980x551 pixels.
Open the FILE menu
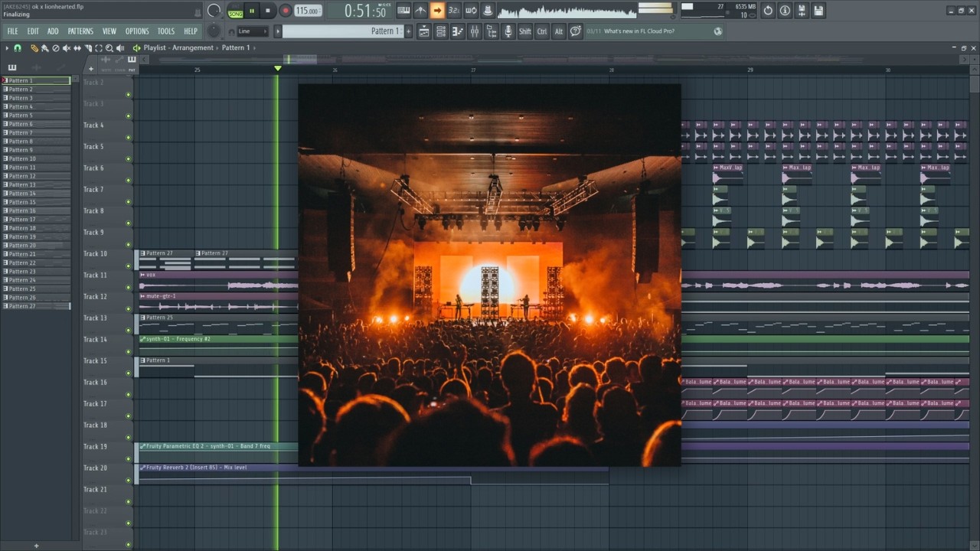click(x=12, y=31)
